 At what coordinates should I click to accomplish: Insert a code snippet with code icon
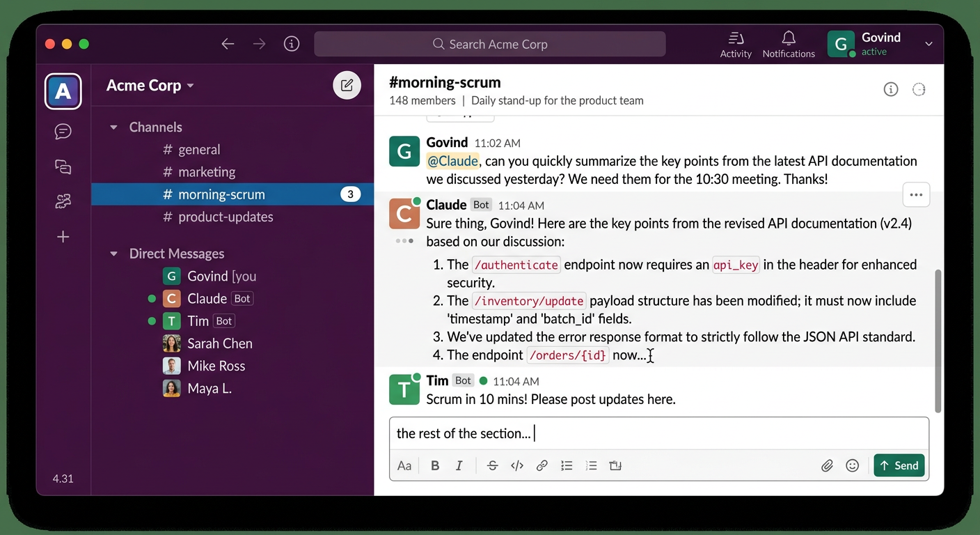coord(517,466)
